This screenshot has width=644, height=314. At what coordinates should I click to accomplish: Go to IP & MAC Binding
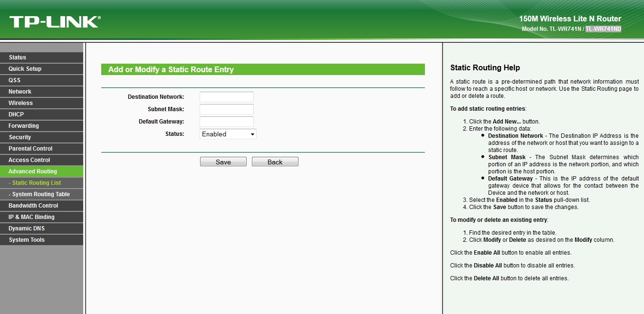tap(31, 217)
